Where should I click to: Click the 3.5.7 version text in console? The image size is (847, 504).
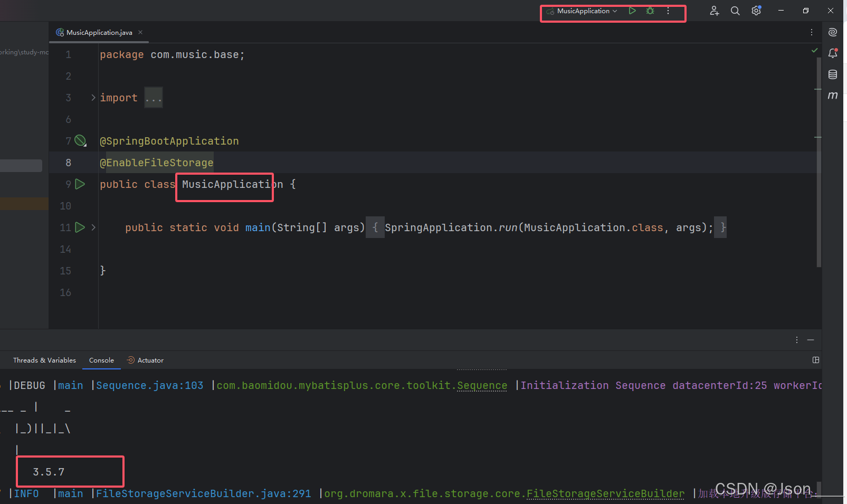49,472
